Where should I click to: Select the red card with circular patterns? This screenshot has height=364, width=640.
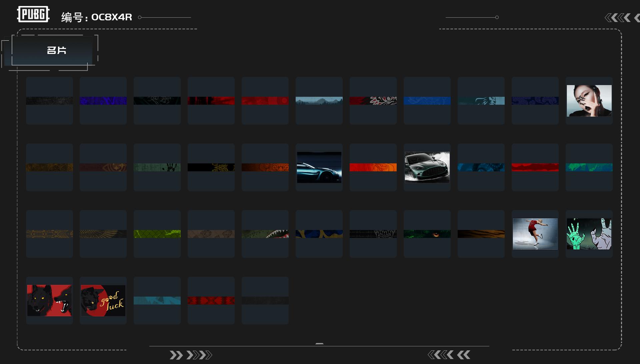click(265, 101)
